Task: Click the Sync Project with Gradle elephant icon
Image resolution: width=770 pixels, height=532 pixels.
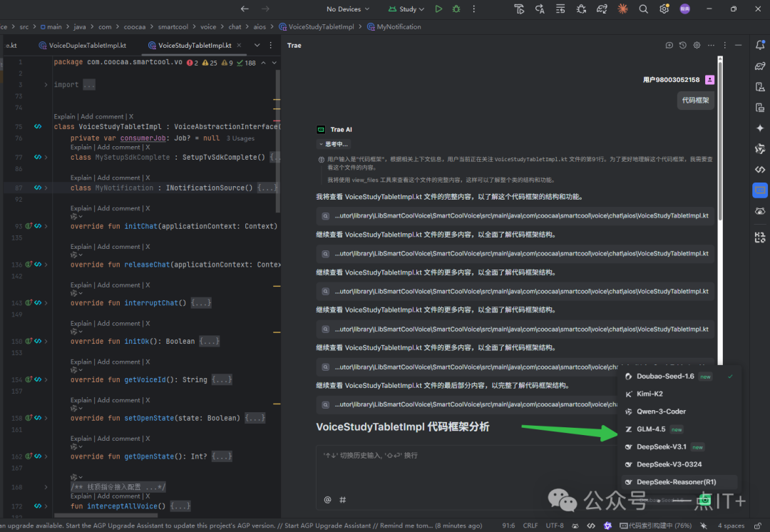Action: (602, 9)
